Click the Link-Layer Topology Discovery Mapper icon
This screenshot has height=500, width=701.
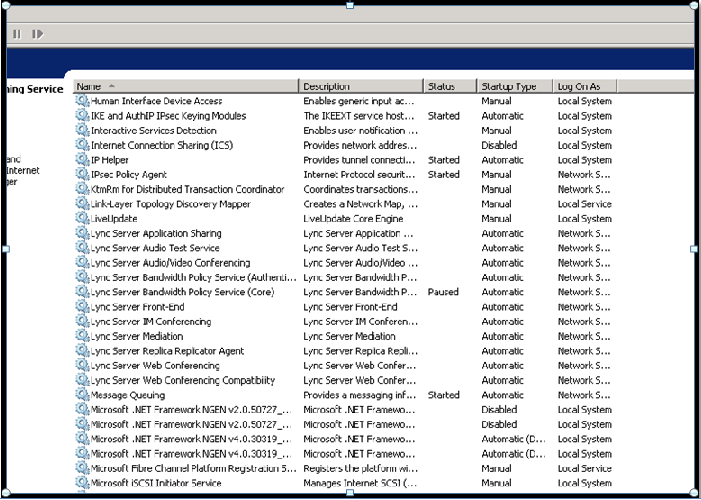click(x=82, y=204)
